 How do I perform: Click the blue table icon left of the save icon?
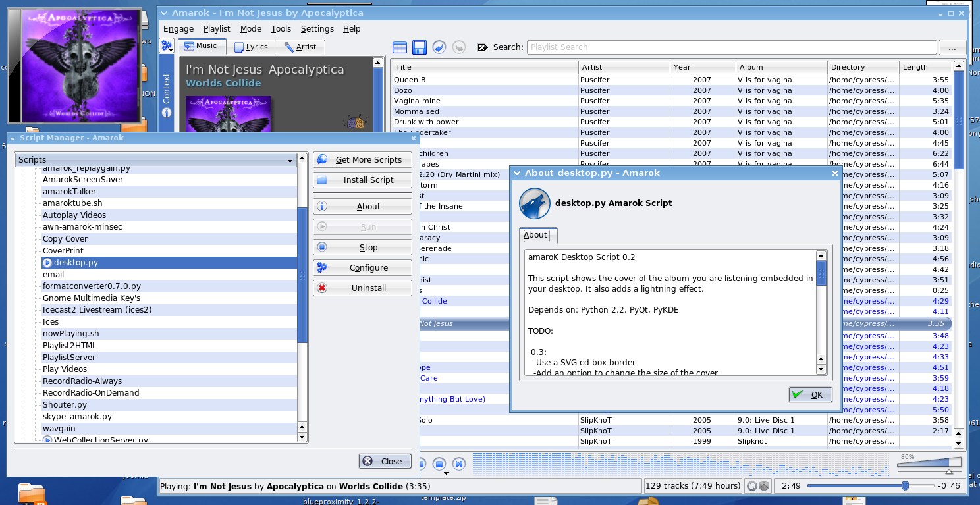pyautogui.click(x=400, y=47)
